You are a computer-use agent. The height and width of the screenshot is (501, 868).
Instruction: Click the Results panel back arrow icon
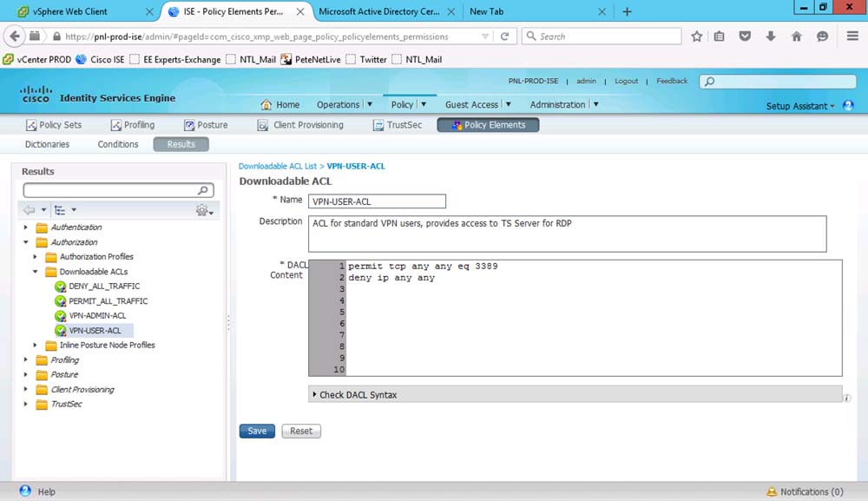click(x=29, y=210)
